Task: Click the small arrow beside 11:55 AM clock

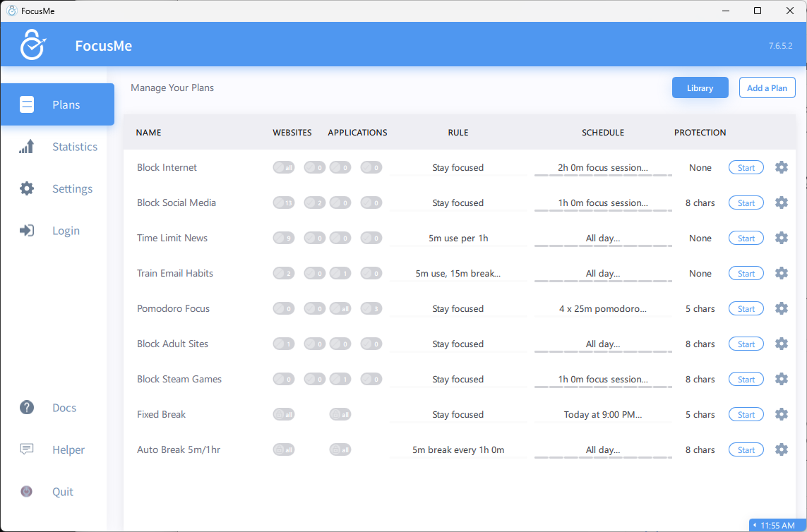Action: point(755,526)
